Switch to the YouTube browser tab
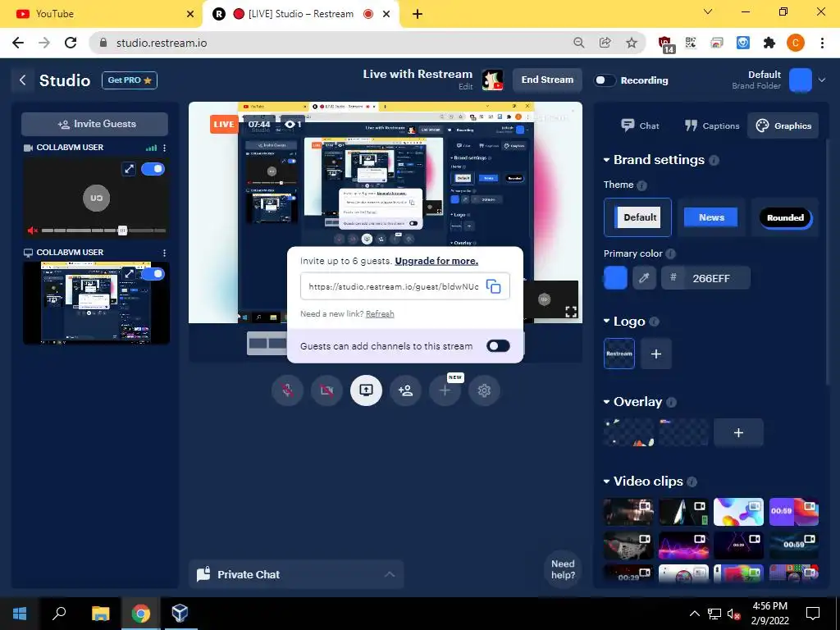This screenshot has width=840, height=630. pos(102,14)
